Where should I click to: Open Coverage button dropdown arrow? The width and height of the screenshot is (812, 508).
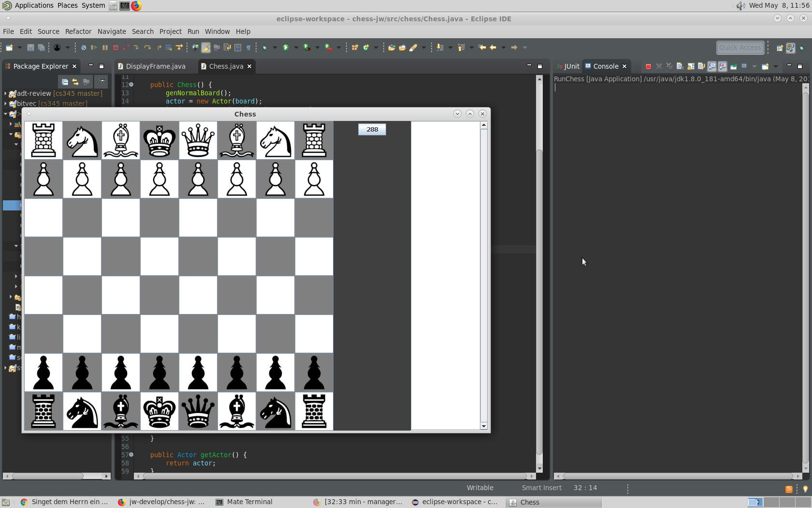click(317, 47)
